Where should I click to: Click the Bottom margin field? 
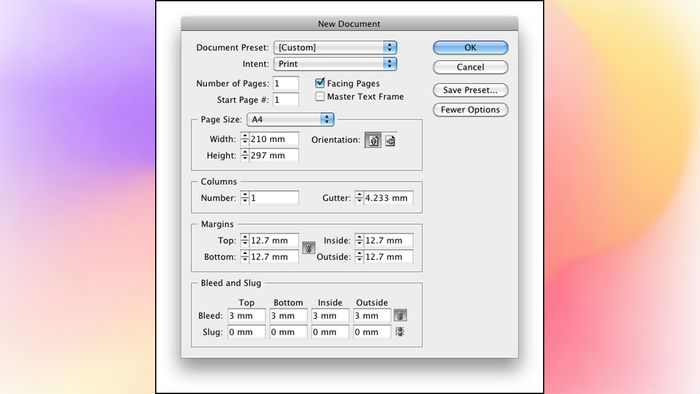274,257
